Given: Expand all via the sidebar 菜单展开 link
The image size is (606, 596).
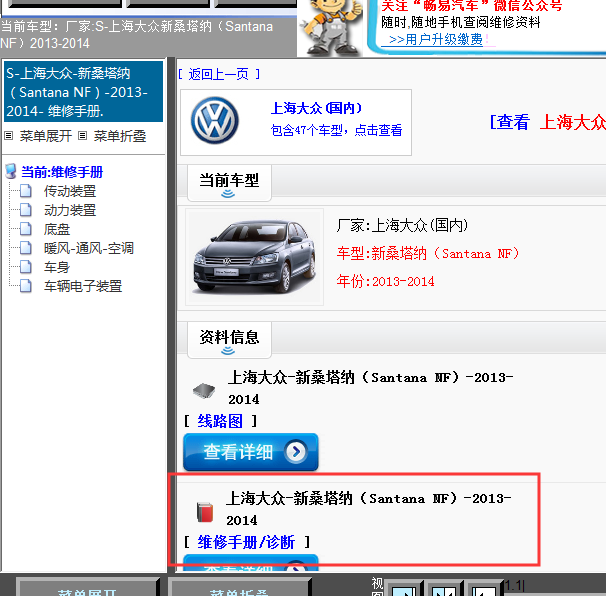Looking at the screenshot, I should (x=46, y=136).
